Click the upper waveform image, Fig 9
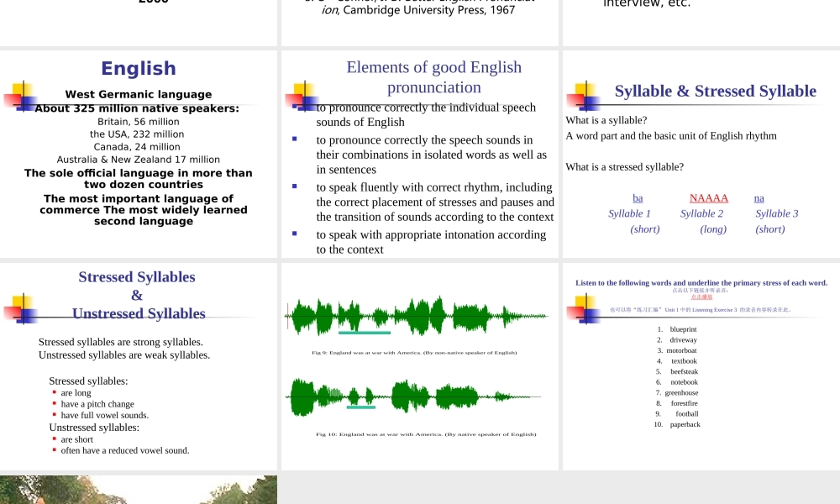The height and width of the screenshot is (504, 840). 417,316
